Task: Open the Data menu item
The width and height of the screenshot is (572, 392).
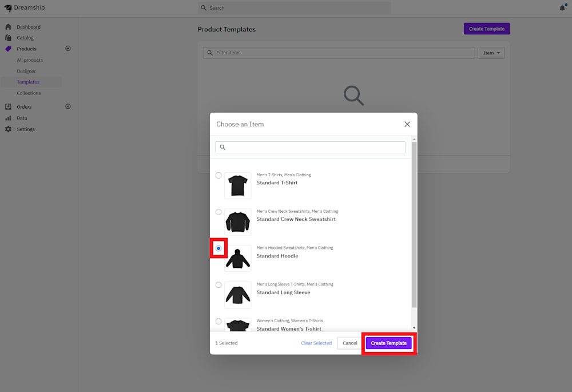Action: [x=22, y=118]
